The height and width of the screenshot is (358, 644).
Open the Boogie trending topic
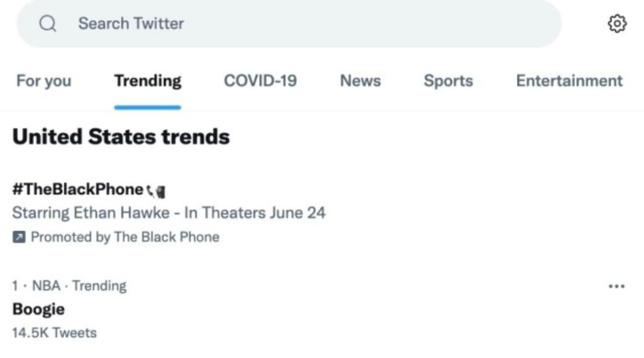[x=38, y=309]
